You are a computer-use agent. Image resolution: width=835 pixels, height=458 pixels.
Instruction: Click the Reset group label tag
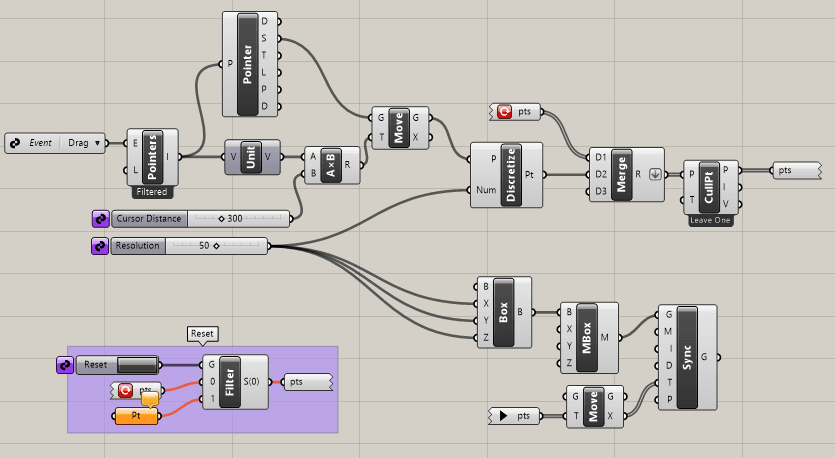[x=202, y=334]
